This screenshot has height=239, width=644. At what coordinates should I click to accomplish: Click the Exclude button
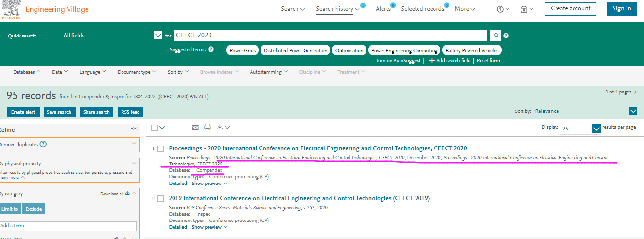pos(34,209)
